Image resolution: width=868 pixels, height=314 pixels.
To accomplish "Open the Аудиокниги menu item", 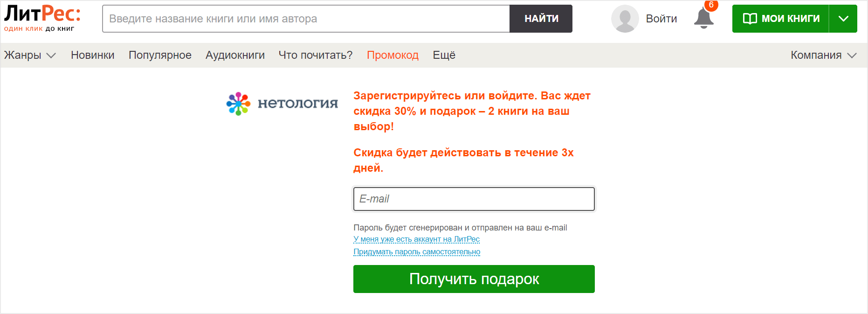I will pyautogui.click(x=235, y=55).
